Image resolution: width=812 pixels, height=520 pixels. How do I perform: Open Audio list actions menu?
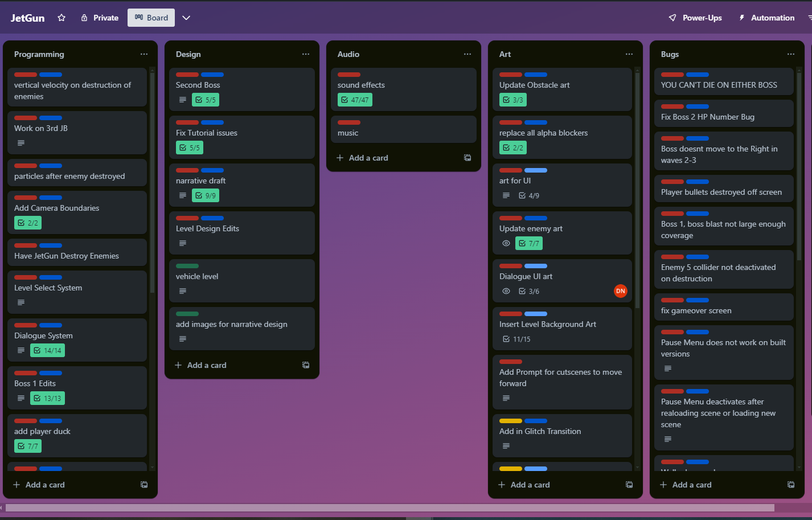(x=467, y=54)
